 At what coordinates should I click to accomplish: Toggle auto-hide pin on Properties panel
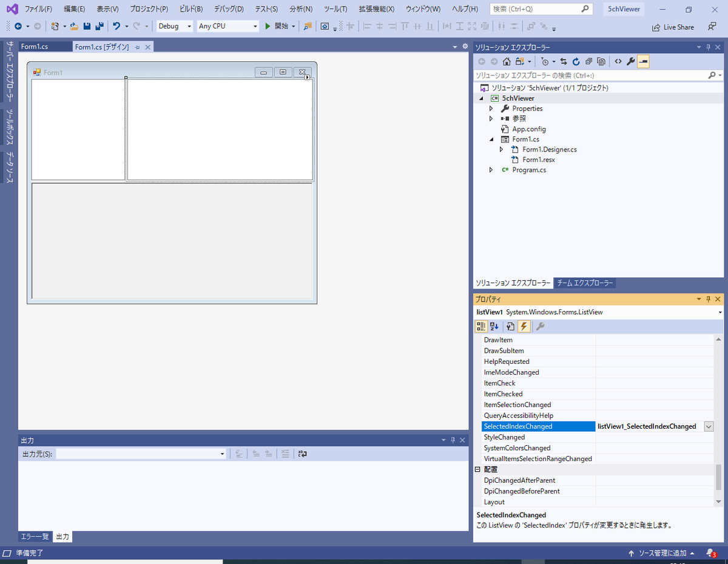coord(708,299)
